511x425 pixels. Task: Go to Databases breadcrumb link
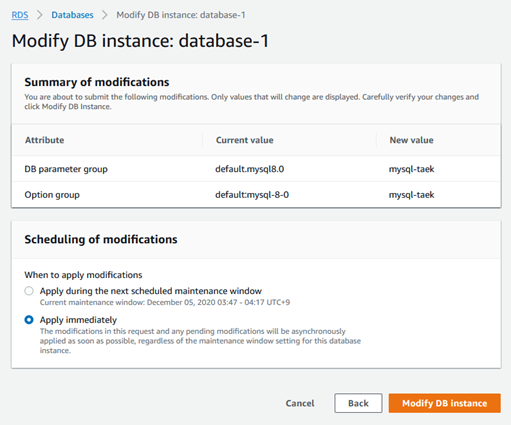[x=72, y=15]
